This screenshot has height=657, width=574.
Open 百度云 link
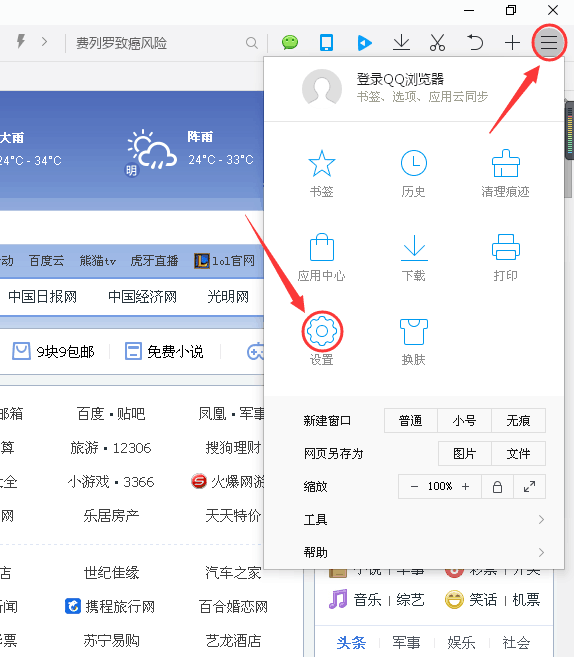coord(47,261)
